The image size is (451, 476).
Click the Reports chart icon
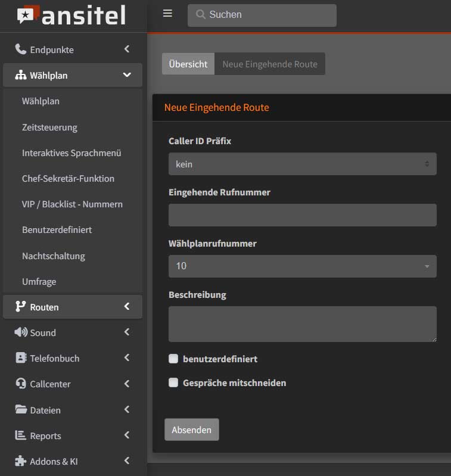click(x=21, y=435)
